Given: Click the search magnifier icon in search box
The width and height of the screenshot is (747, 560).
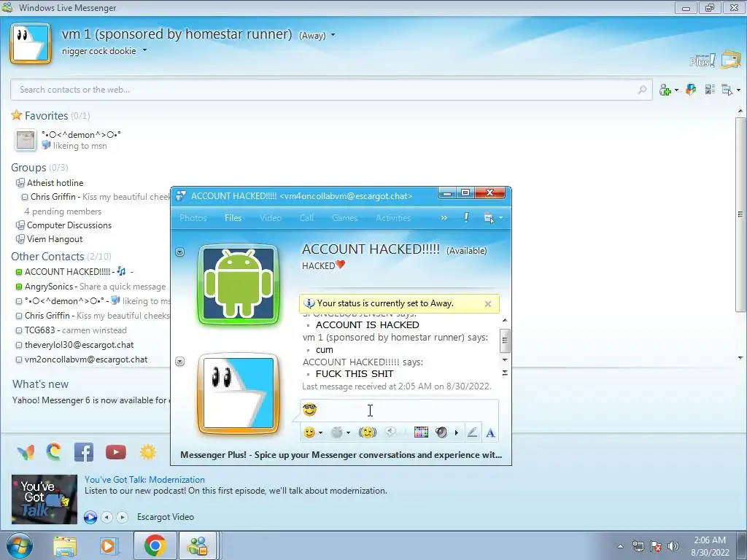Looking at the screenshot, I should point(642,90).
